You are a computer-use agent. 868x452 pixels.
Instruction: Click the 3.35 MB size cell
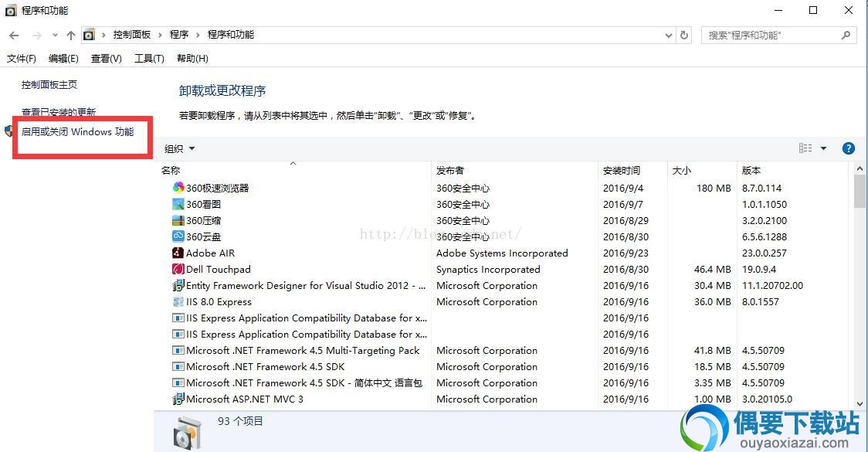tap(713, 382)
